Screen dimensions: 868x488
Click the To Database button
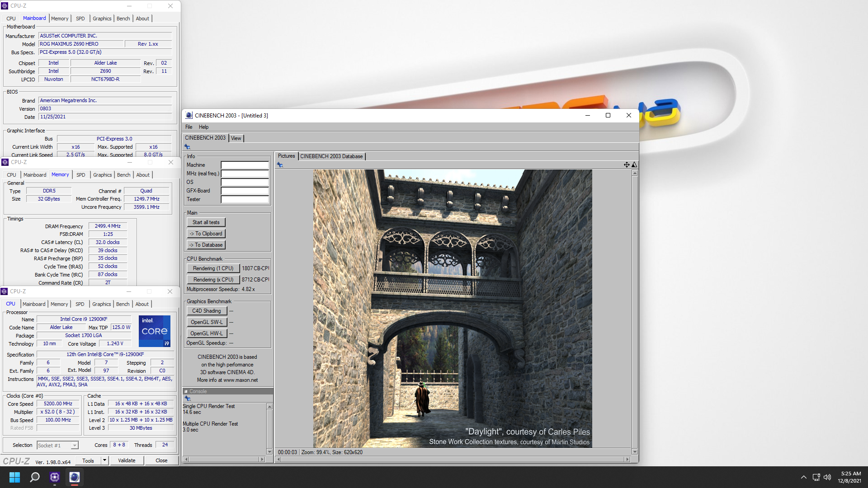[206, 245]
